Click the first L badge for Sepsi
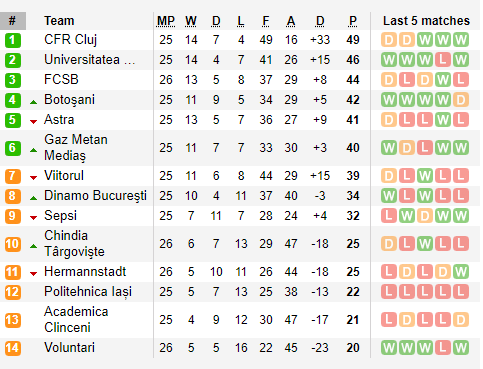The width and height of the screenshot is (483, 369). (389, 216)
